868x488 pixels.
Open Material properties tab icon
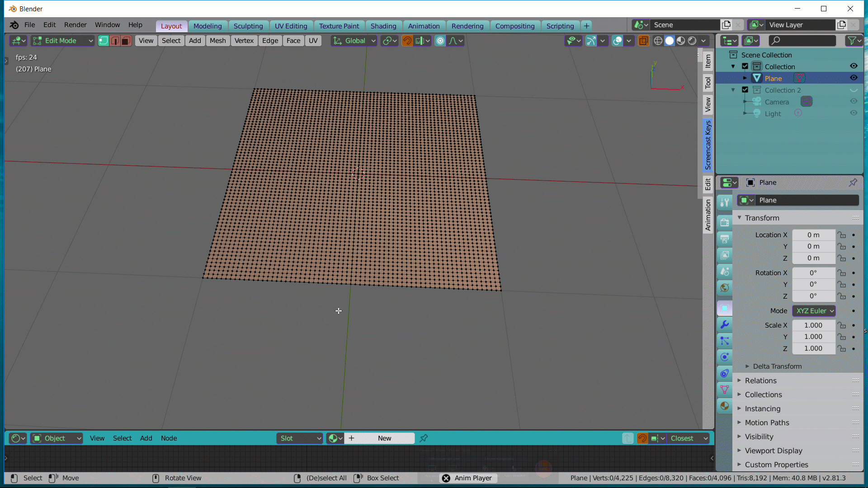click(x=725, y=406)
